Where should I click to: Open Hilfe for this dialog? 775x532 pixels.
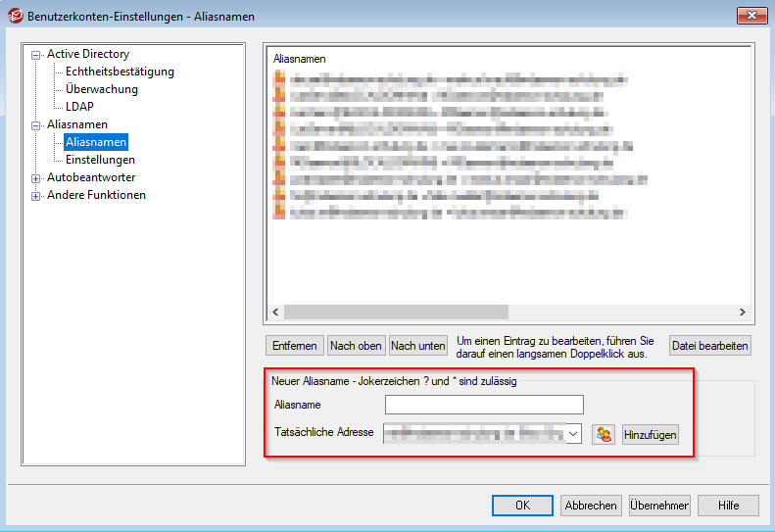coord(728,506)
